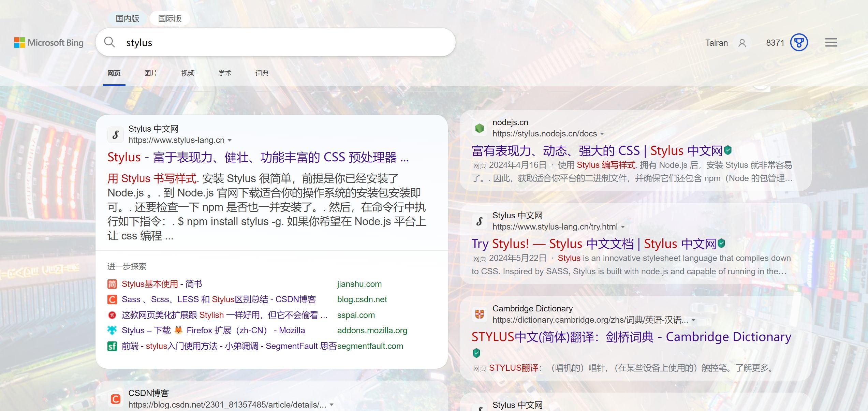Switch to the 词典 tab
This screenshot has height=411, width=868.
(262, 73)
